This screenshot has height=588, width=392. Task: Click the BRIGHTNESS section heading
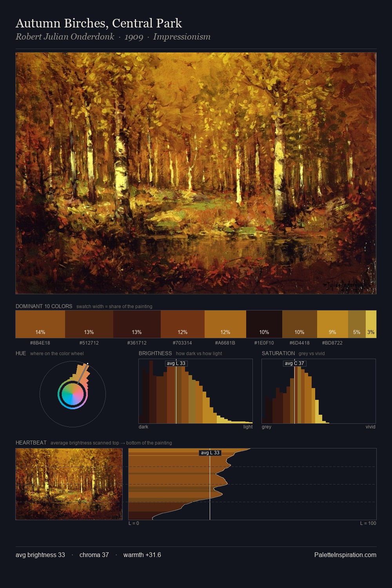point(155,353)
